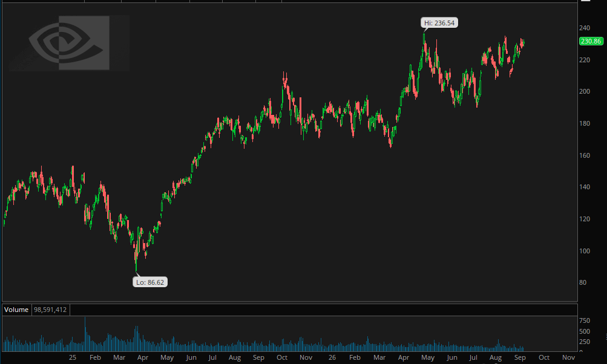Click the 25 year marker on time axis
Viewport: 607px width, 364px height.
pos(73,357)
